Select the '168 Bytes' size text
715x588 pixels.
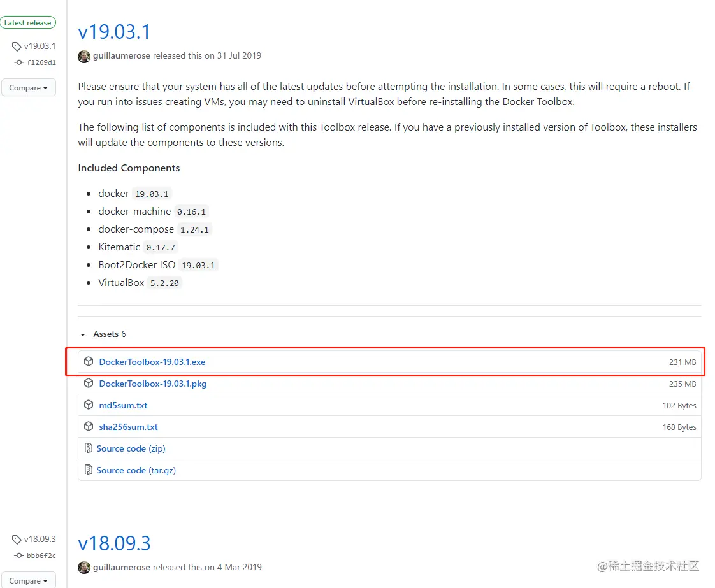click(x=679, y=427)
